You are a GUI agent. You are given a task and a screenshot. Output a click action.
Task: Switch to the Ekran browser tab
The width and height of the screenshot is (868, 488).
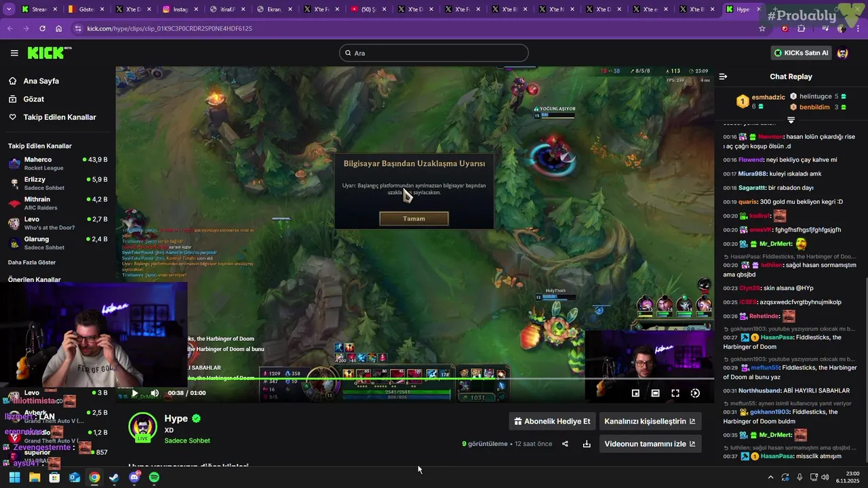[x=274, y=9]
